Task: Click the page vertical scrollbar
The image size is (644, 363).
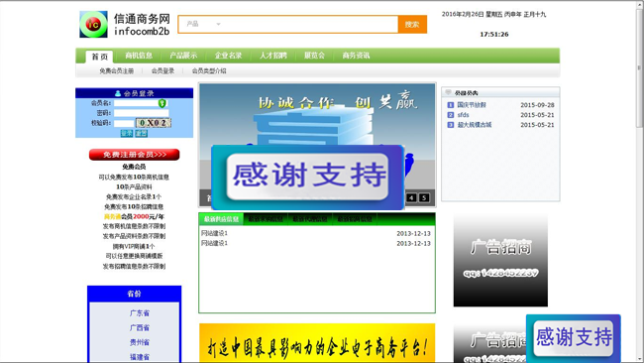Action: point(639,181)
